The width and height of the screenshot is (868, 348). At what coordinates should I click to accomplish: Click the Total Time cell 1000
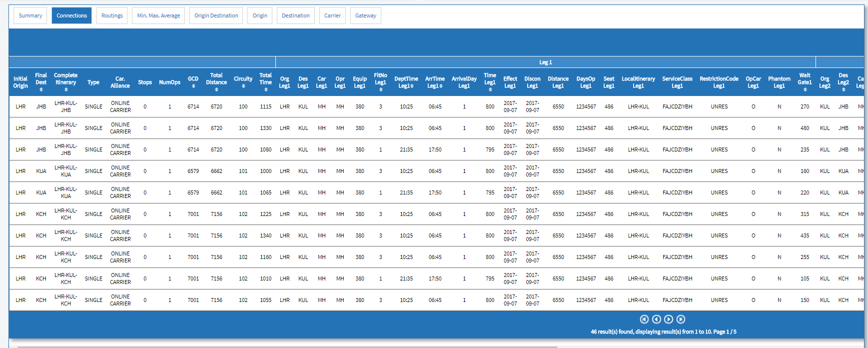[x=266, y=171]
